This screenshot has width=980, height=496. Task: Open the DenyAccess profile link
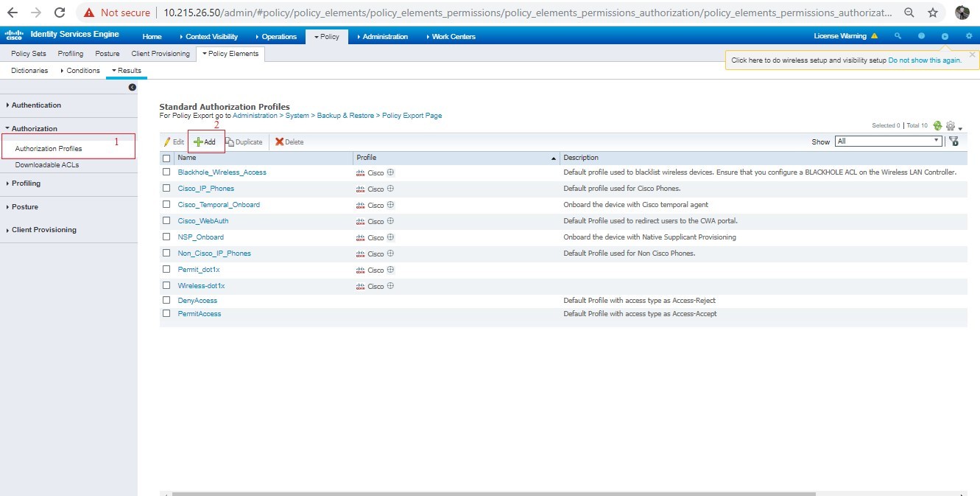click(197, 301)
